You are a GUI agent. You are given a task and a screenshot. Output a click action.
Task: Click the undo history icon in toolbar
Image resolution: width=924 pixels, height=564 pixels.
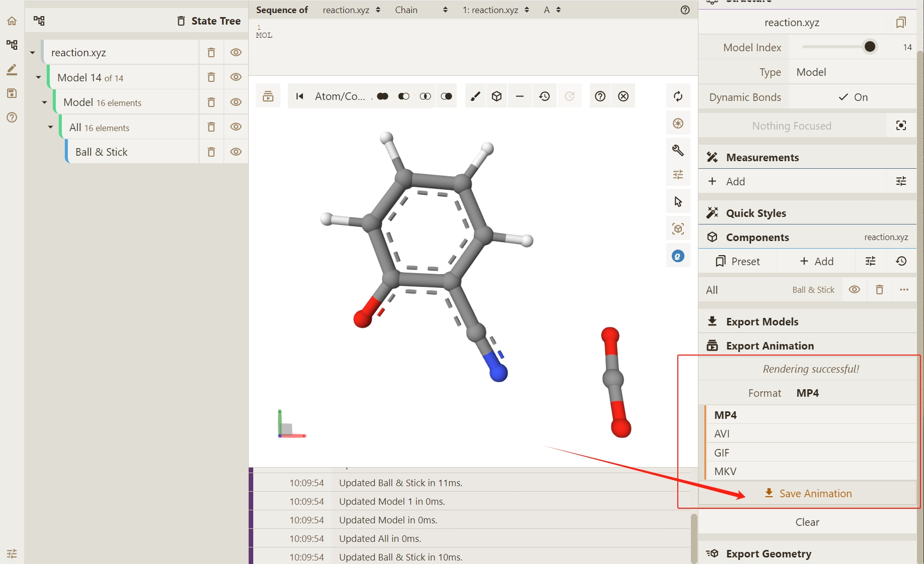tap(544, 96)
